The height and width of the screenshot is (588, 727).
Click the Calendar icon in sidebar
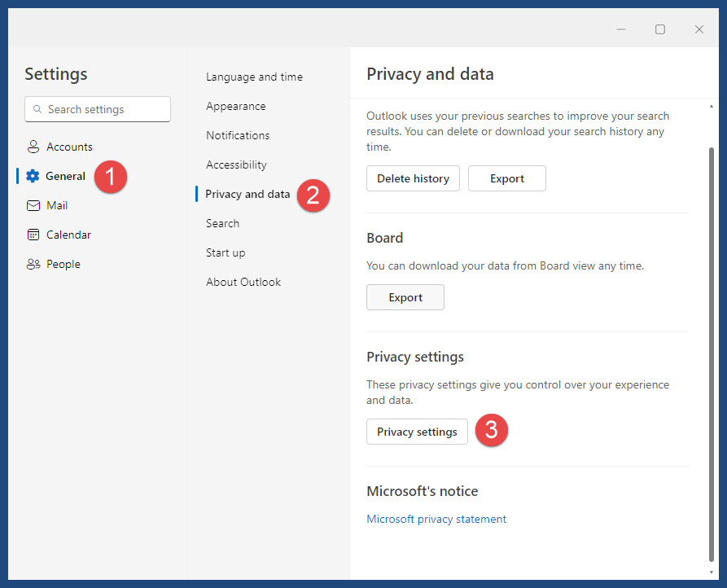(x=33, y=235)
